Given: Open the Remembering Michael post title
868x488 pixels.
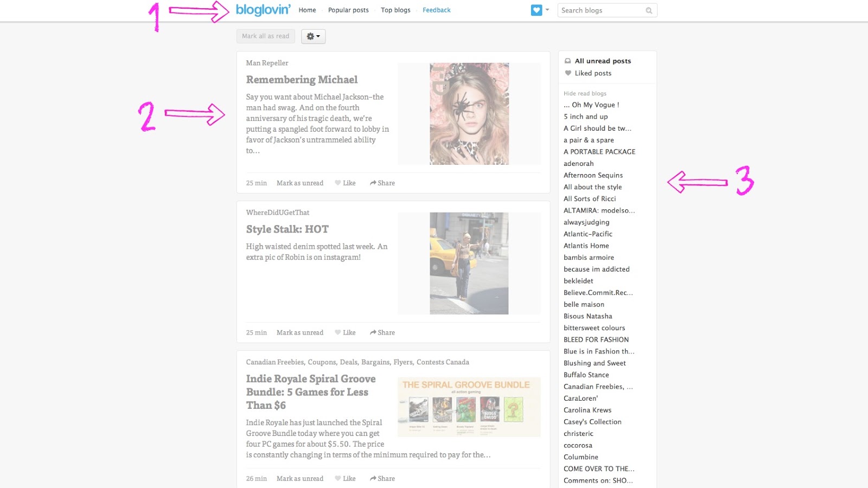Looking at the screenshot, I should pos(302,80).
